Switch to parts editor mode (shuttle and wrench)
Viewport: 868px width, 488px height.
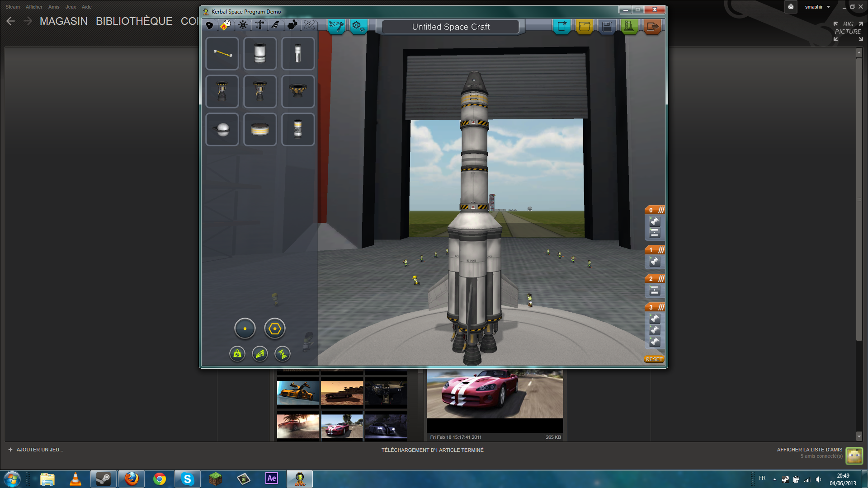336,26
